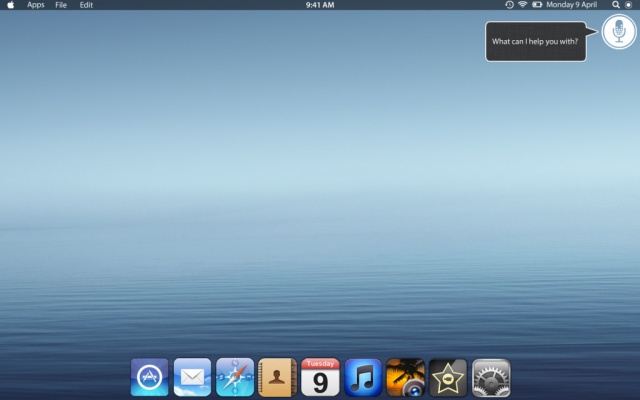Click the Siri microphone button
The height and width of the screenshot is (400, 640).
pyautogui.click(x=619, y=33)
